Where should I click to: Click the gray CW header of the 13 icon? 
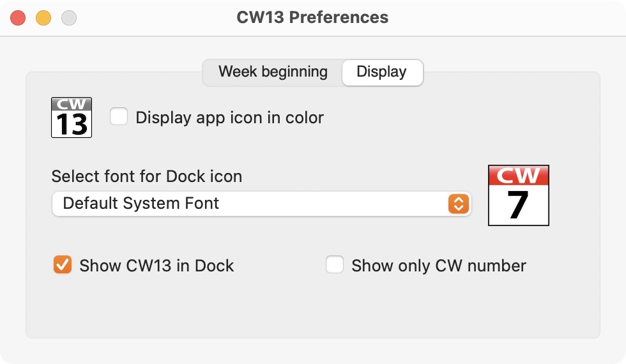(x=72, y=104)
